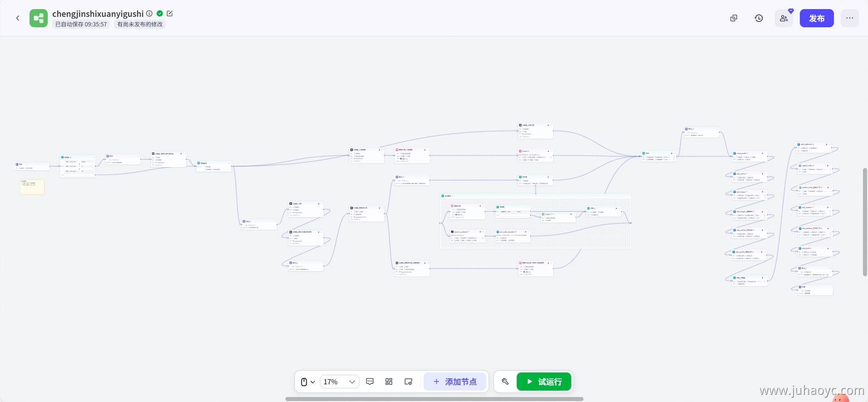Open the debug wrench tool icon
Image resolution: width=868 pixels, height=402 pixels.
505,382
